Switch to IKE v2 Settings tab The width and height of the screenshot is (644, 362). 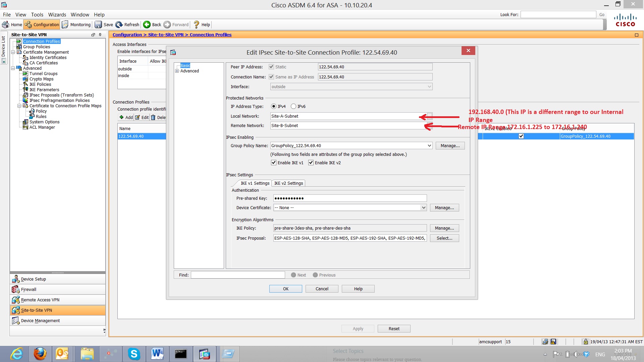pyautogui.click(x=288, y=183)
